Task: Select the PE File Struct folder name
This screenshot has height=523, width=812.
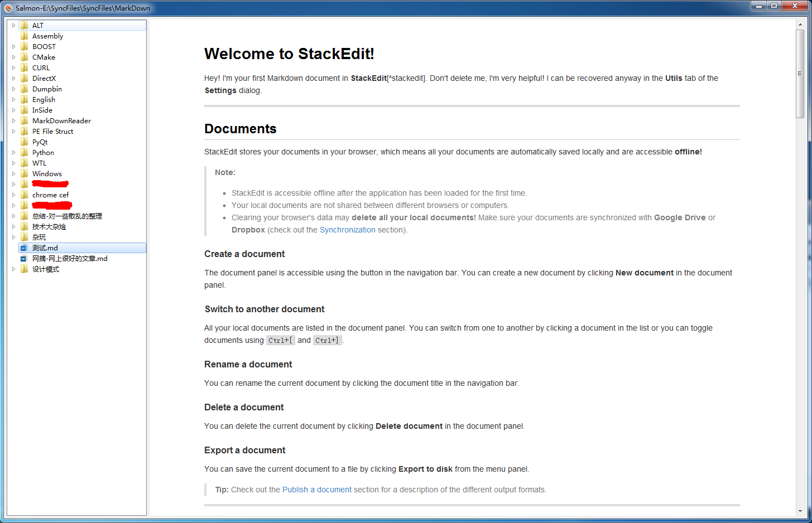Action: point(52,132)
